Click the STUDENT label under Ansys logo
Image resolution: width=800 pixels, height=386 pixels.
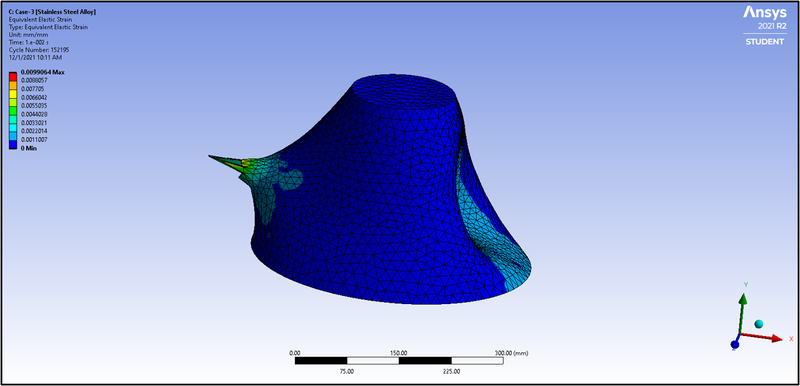click(x=765, y=42)
